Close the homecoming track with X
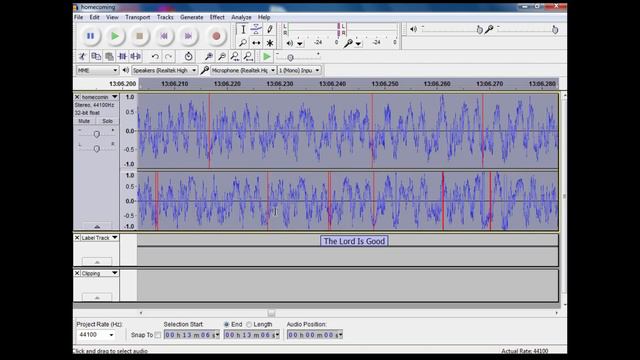The image size is (640, 360). click(77, 97)
